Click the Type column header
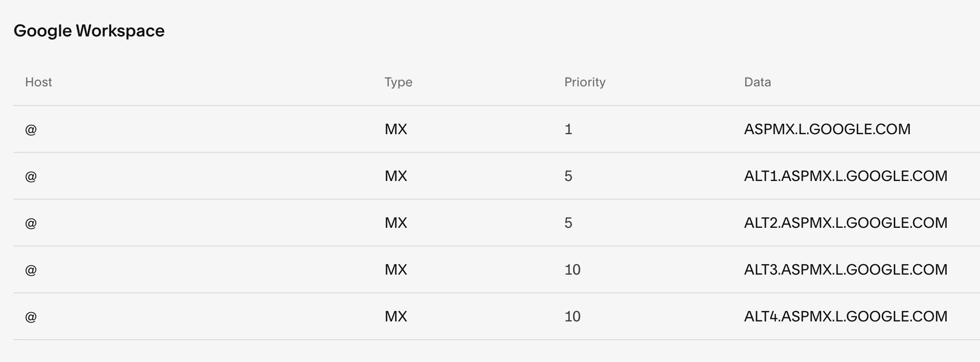This screenshot has width=980, height=362. [x=398, y=82]
